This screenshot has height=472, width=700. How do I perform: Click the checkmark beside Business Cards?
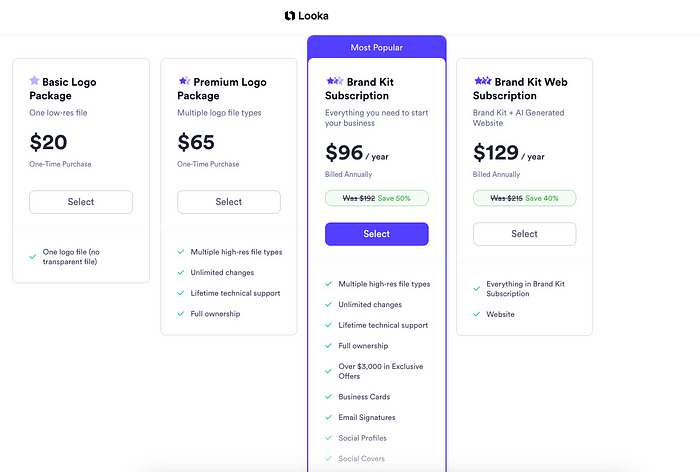coord(329,397)
